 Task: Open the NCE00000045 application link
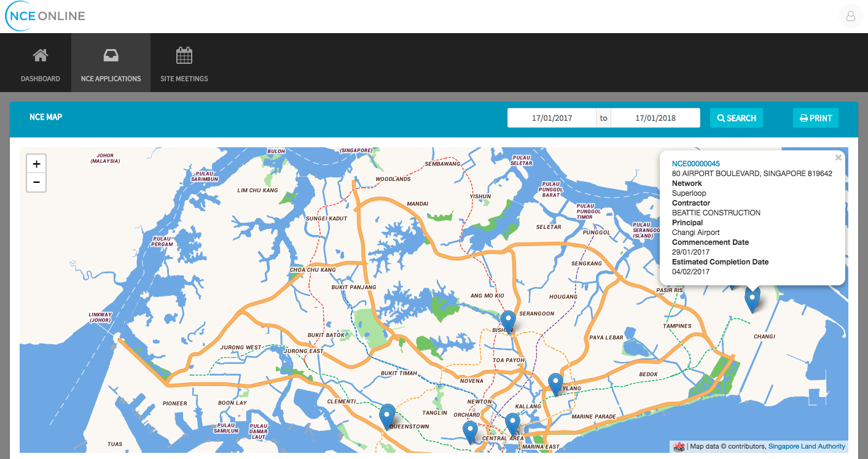[695, 164]
